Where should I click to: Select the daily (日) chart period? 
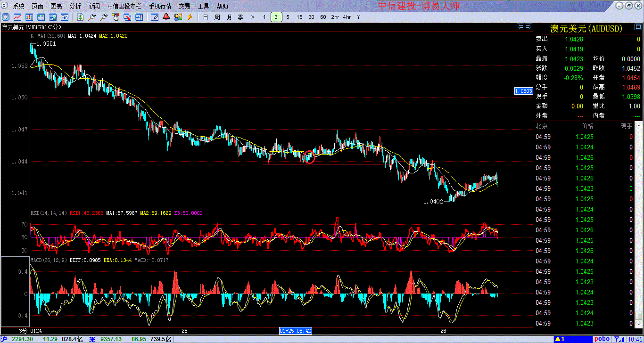pos(205,17)
